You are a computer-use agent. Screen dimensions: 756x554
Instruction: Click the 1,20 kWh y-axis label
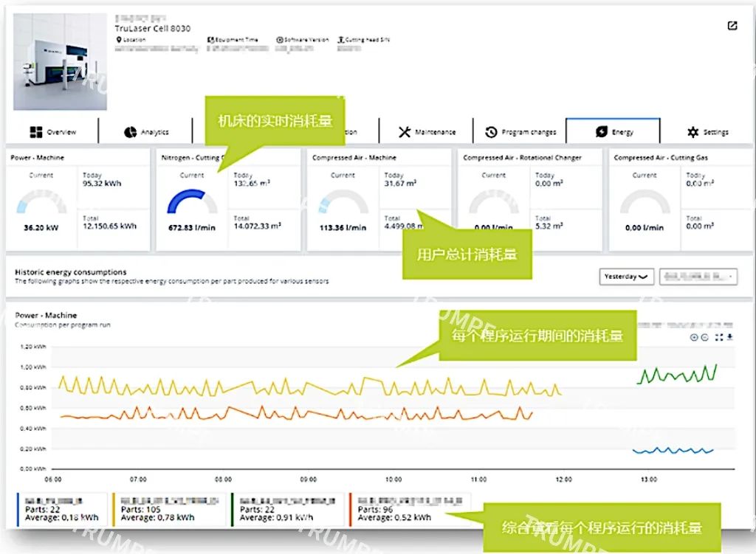pyautogui.click(x=33, y=347)
